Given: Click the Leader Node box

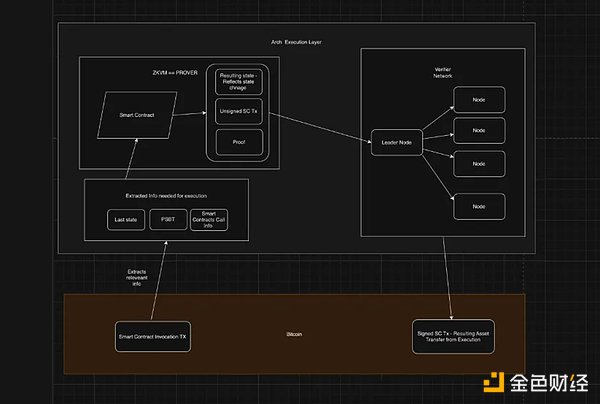Looking at the screenshot, I should [397, 143].
